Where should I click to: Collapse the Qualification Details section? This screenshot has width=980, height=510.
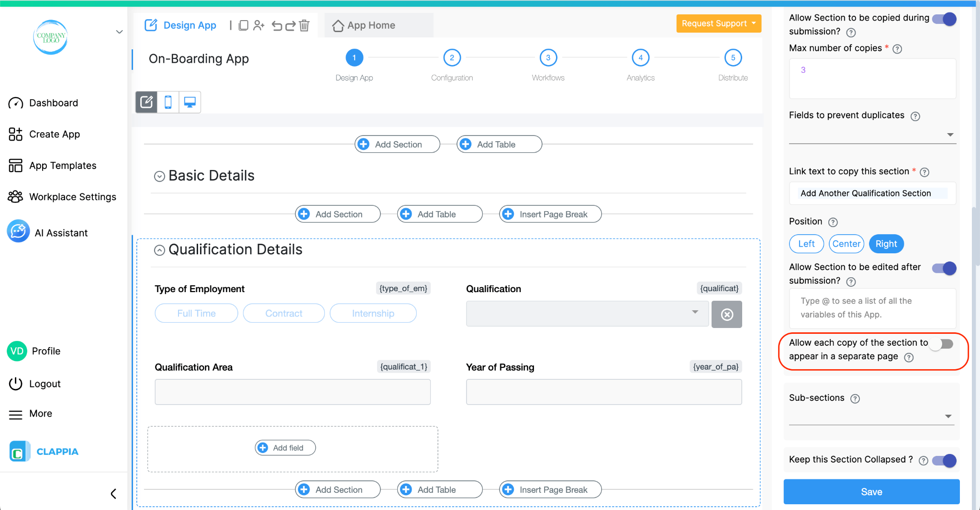[159, 249]
